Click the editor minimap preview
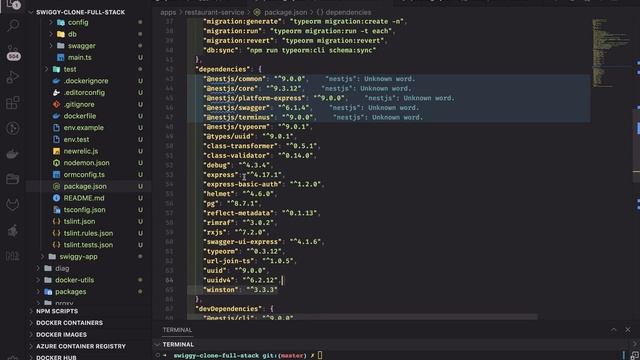This screenshot has width=640, height=360. click(610, 52)
